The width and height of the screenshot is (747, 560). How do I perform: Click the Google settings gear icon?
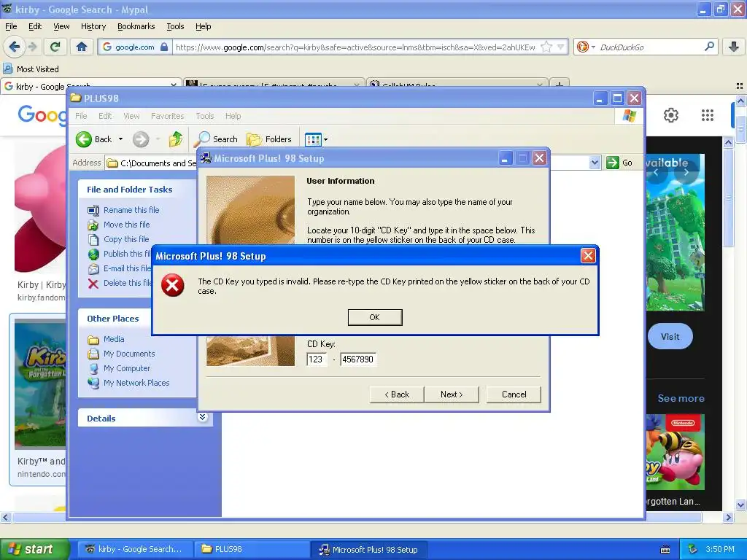[671, 114]
